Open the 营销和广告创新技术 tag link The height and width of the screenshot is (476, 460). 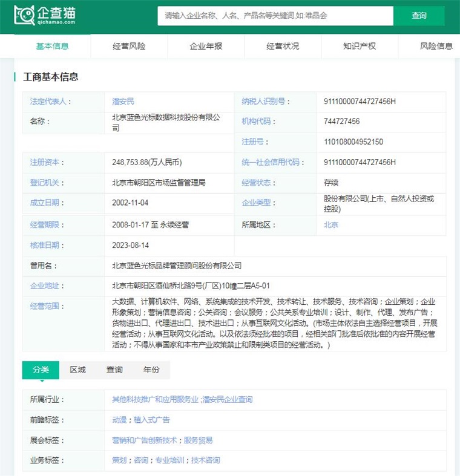click(x=144, y=440)
